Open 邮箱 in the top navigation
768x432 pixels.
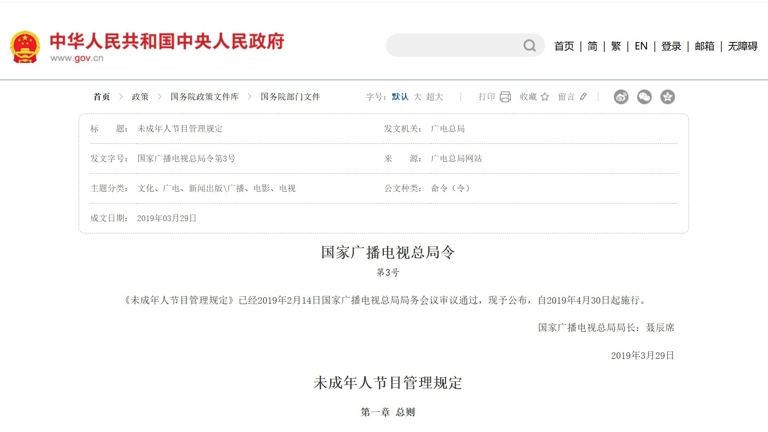(x=704, y=46)
